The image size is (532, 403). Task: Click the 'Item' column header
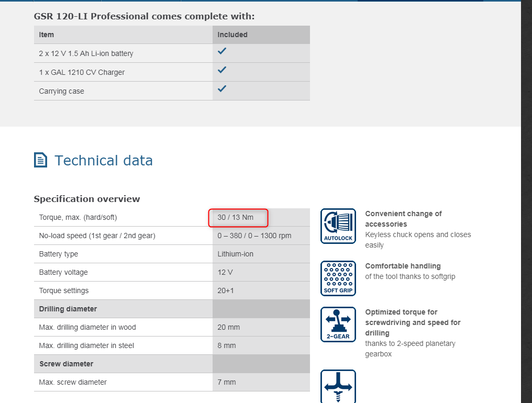click(x=47, y=35)
